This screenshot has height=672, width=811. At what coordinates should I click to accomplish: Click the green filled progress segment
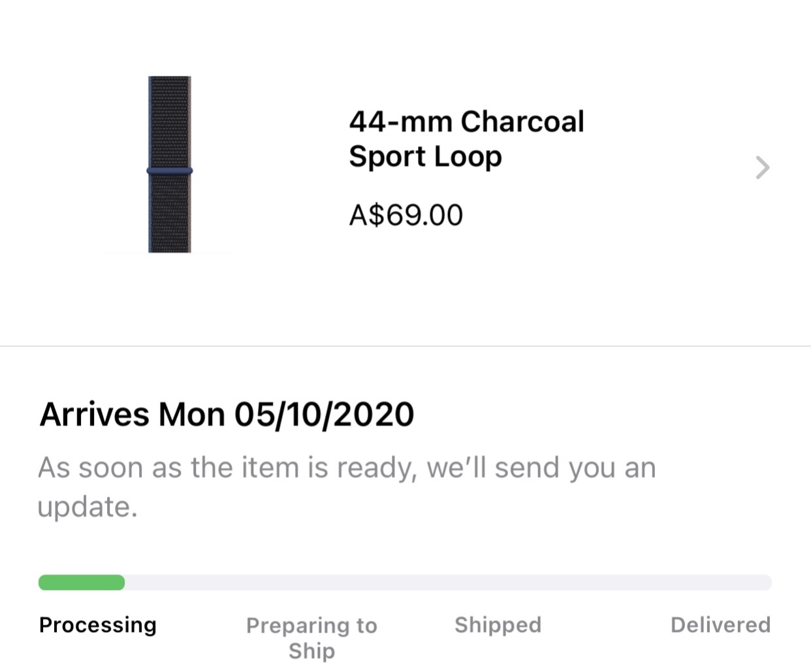82,583
